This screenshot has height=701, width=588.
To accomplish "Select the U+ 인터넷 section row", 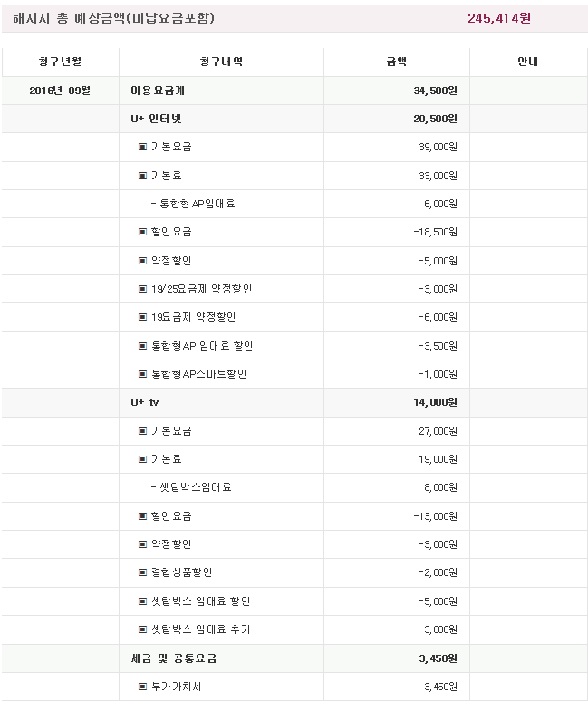I will coord(157,119).
